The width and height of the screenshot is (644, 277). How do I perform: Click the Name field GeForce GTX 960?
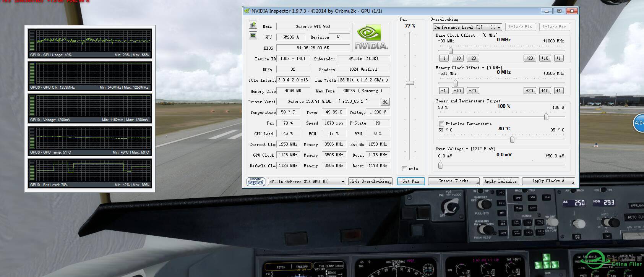(x=313, y=26)
